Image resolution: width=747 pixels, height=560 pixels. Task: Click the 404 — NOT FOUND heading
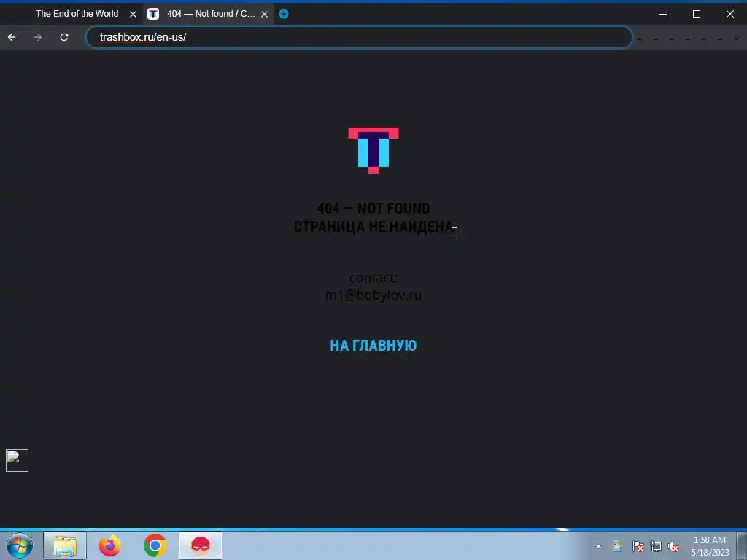click(x=373, y=209)
